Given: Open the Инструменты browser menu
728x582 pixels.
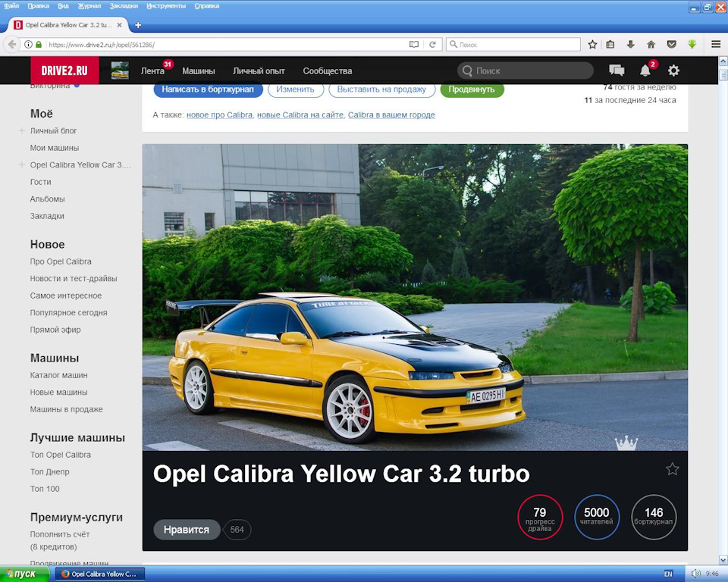Looking at the screenshot, I should (x=166, y=6).
